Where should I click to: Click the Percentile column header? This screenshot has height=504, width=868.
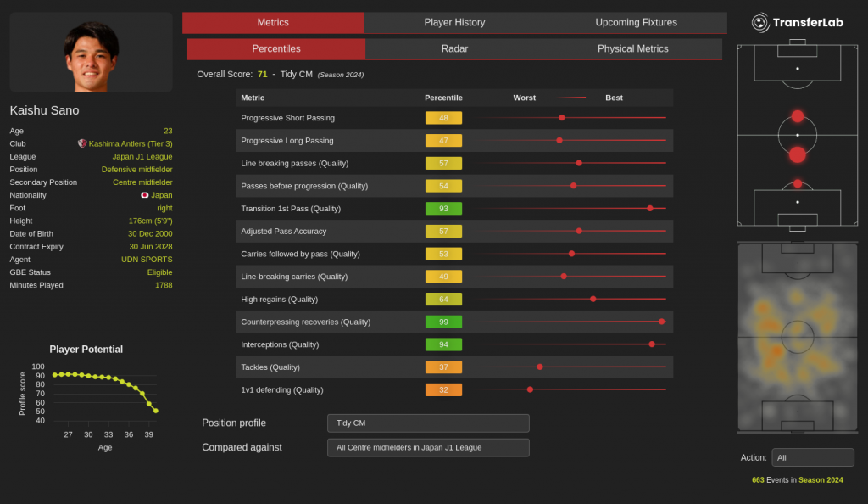click(443, 98)
